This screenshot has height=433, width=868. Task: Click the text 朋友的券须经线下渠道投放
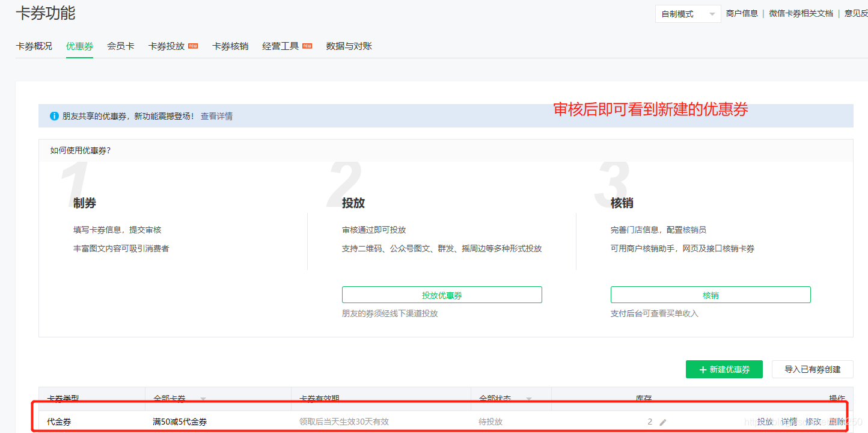(390, 313)
